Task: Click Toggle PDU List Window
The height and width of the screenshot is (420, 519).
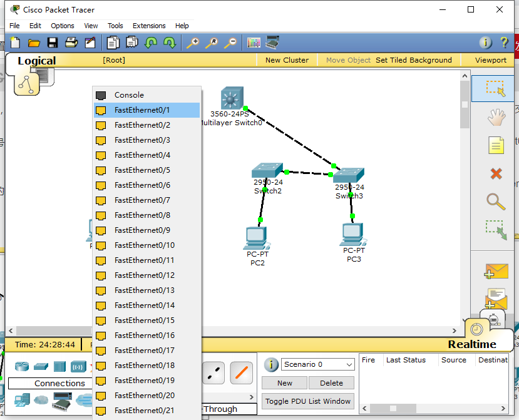Action: click(x=308, y=401)
